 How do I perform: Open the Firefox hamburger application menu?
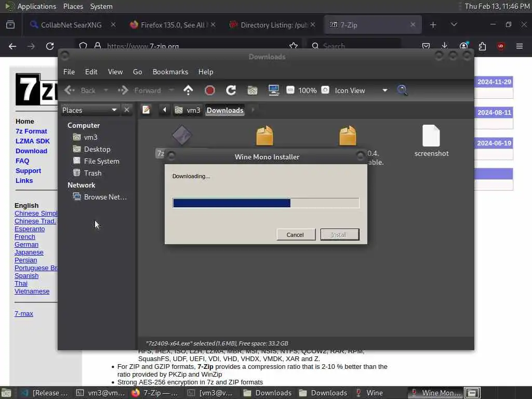pyautogui.click(x=520, y=46)
